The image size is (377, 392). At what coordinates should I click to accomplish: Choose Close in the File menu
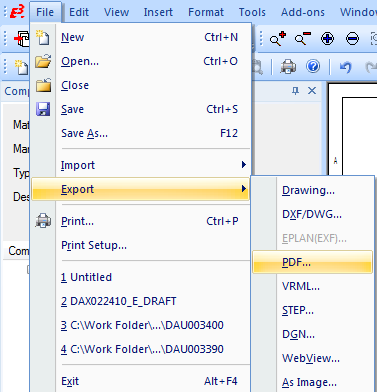140,85
